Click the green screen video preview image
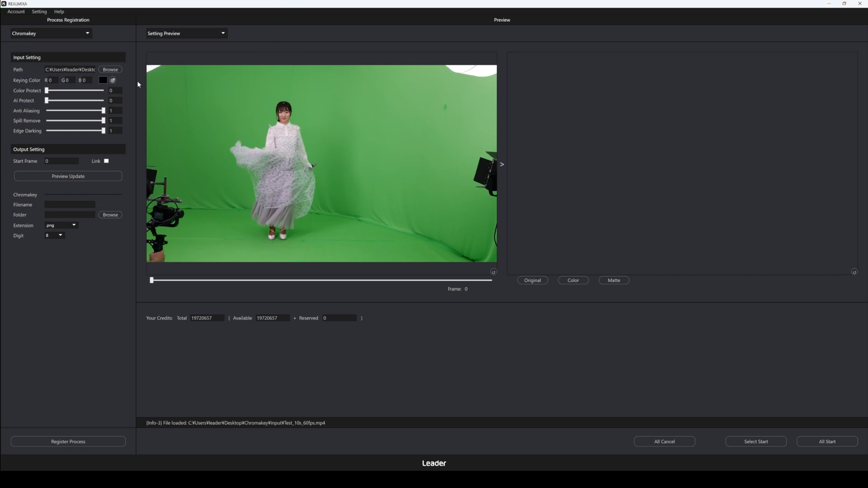This screenshot has width=868, height=488. tap(321, 164)
